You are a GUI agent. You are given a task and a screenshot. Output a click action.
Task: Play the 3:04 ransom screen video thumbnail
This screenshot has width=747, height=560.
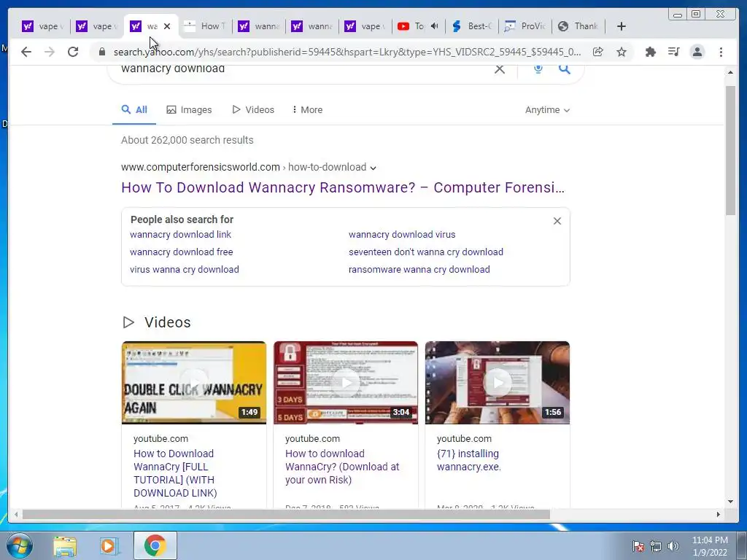tap(346, 382)
